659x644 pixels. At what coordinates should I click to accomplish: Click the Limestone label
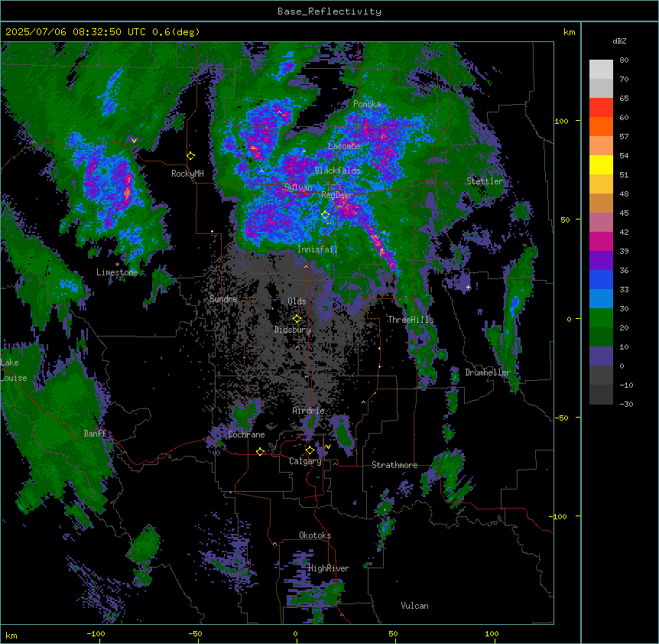pyautogui.click(x=117, y=272)
